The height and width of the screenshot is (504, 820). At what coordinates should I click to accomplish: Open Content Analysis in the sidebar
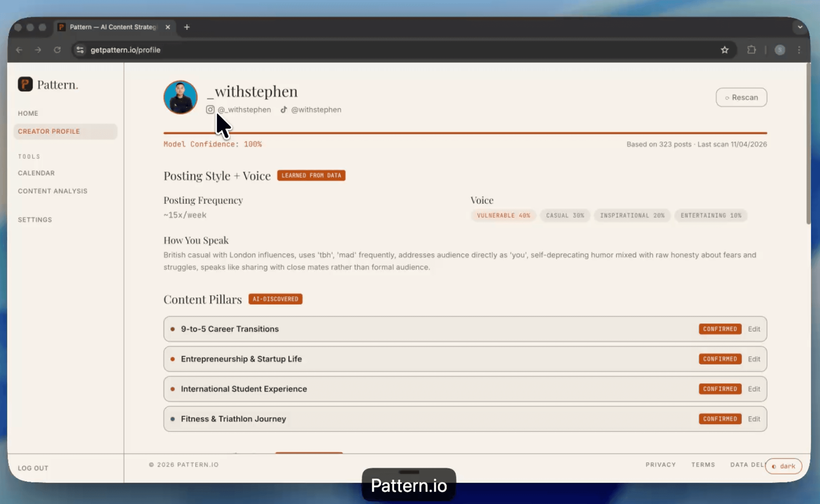pos(53,191)
